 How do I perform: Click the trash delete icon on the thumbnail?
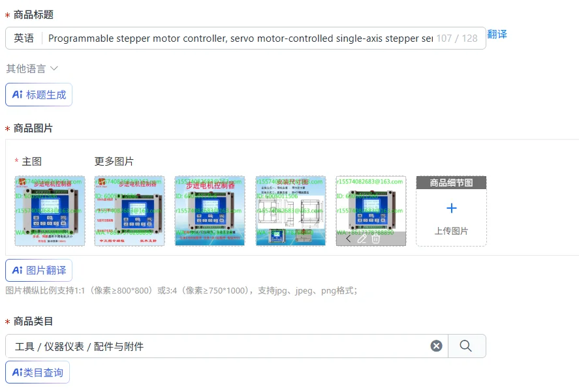(375, 239)
